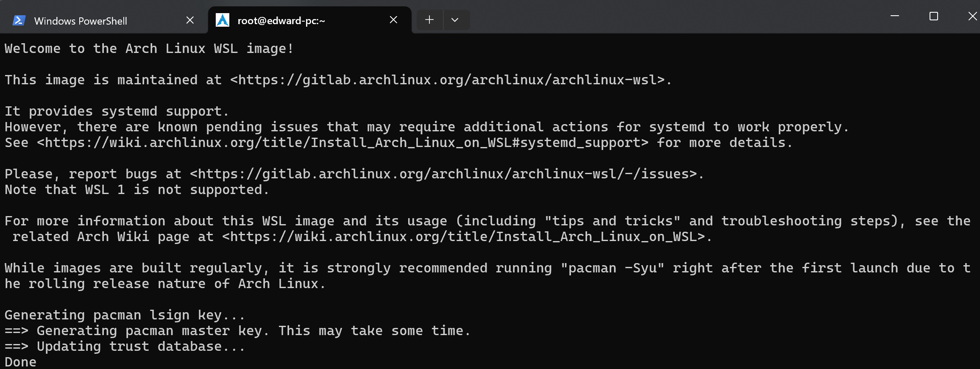Switch to the Windows PowerShell tab
This screenshot has width=980, height=369.
(104, 20)
